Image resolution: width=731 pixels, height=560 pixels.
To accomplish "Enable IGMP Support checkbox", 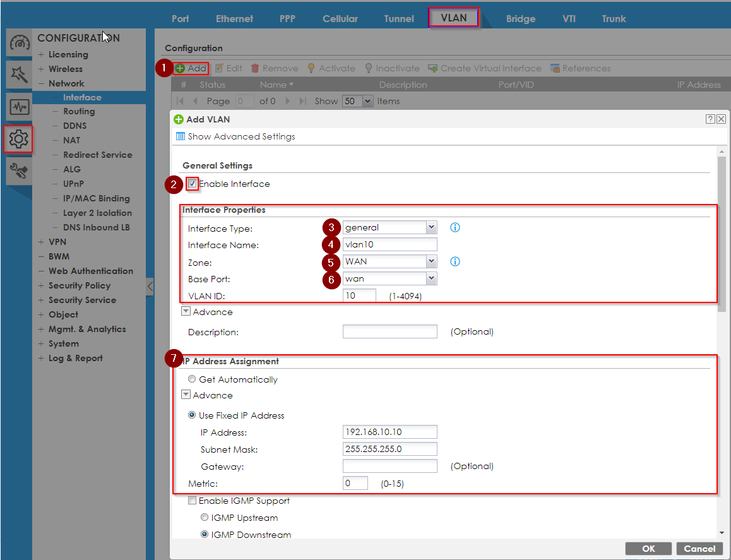I will pos(192,500).
